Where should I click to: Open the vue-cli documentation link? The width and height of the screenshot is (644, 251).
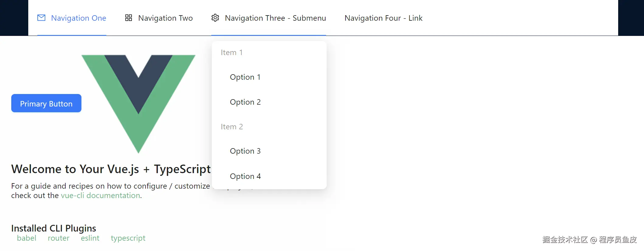(x=101, y=196)
